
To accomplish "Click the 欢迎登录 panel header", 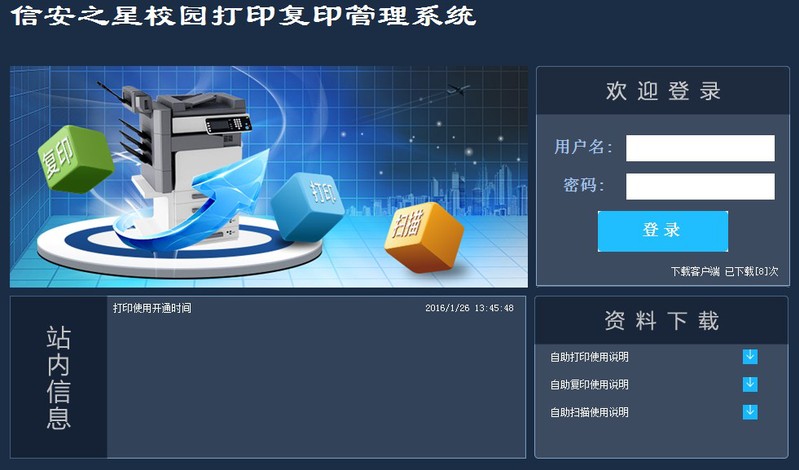I will tap(663, 91).
